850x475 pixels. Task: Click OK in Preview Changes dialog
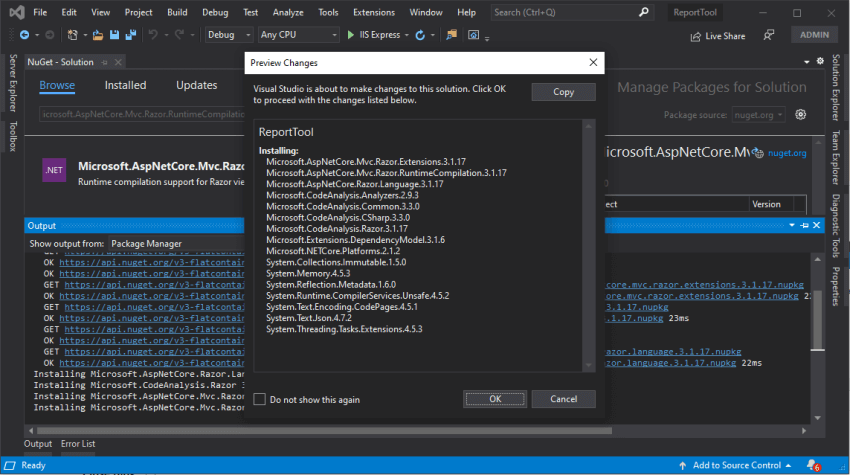[495, 399]
